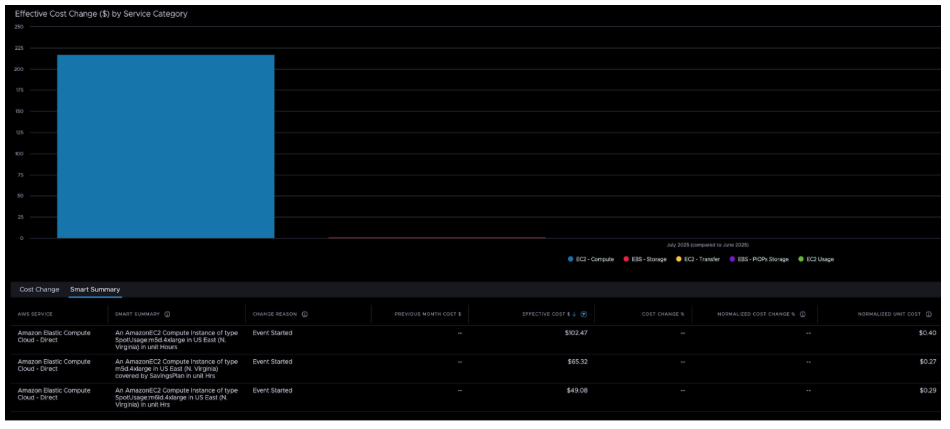Toggle the EC2 Usage legend entry

pyautogui.click(x=816, y=259)
